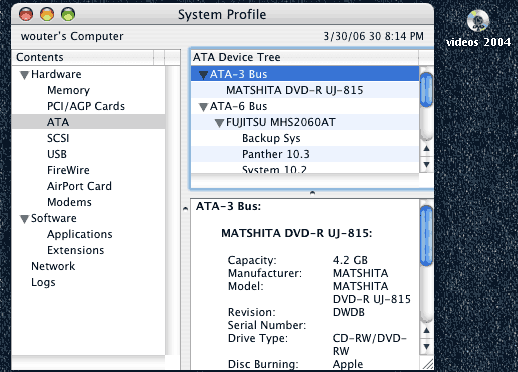The image size is (518, 372).
Task: Select PCI/AGP Cards in Contents
Action: click(x=86, y=106)
